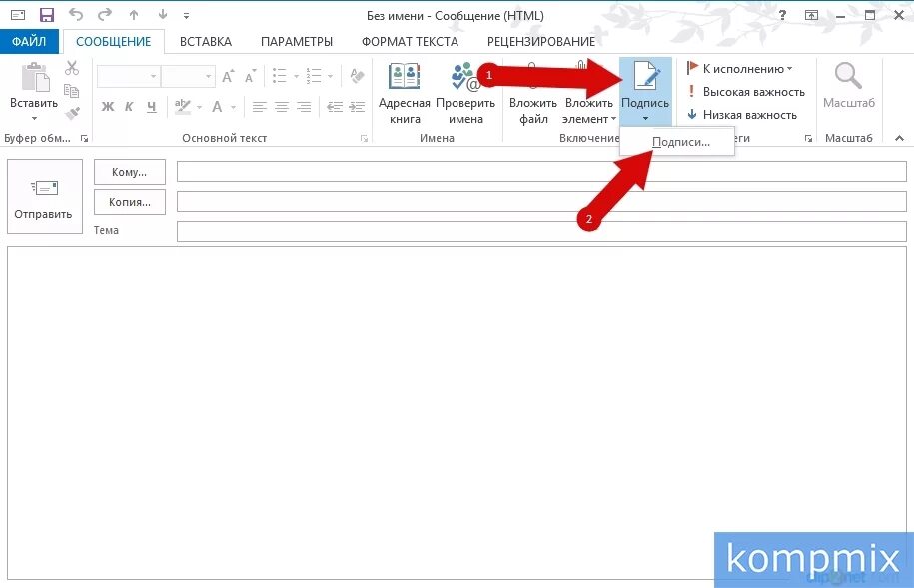Screen dimensions: 914x588
Task: Expand the numbered list dropdown arrow
Action: tap(330, 76)
